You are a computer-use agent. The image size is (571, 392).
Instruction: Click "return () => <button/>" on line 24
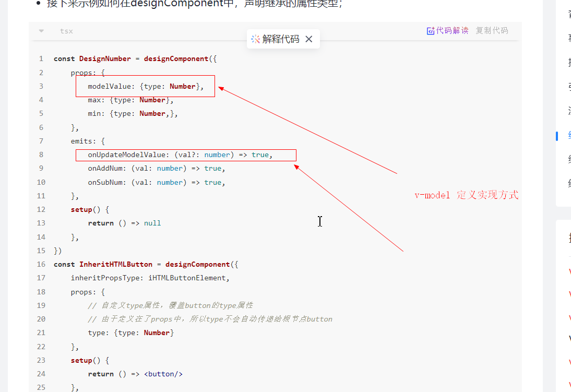click(x=135, y=374)
